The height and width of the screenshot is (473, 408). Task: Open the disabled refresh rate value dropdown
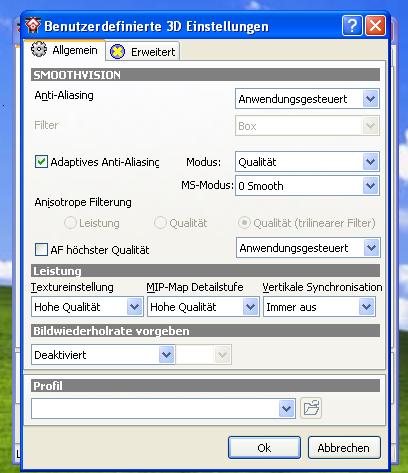pos(203,355)
